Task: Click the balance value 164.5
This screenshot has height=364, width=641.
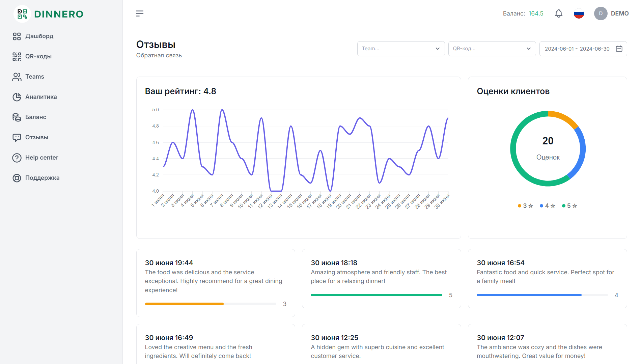Action: [536, 13]
